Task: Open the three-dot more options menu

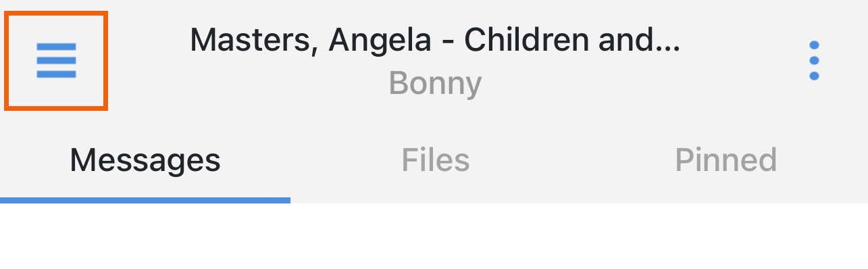Action: pos(814,61)
